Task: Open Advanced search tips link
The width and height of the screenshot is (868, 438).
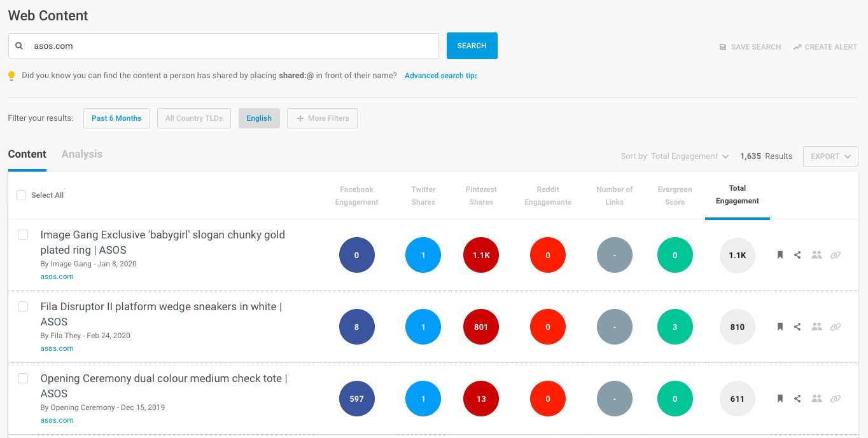Action: click(440, 76)
